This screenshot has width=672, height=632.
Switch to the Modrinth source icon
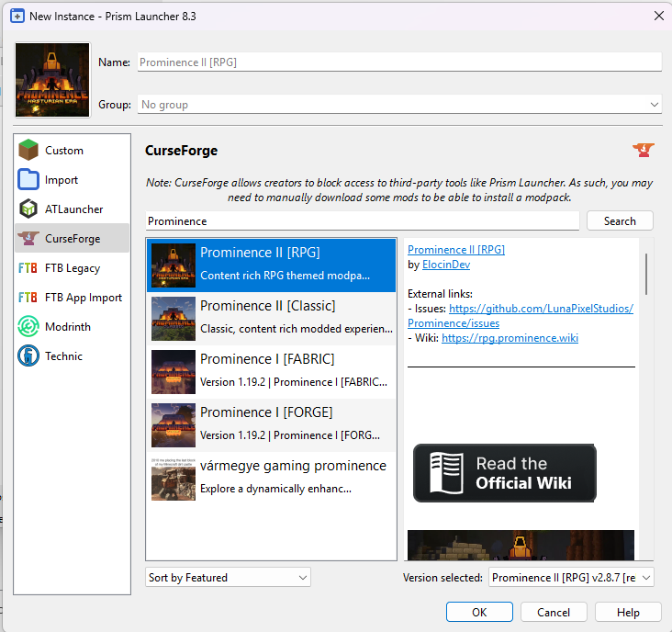pos(28,327)
